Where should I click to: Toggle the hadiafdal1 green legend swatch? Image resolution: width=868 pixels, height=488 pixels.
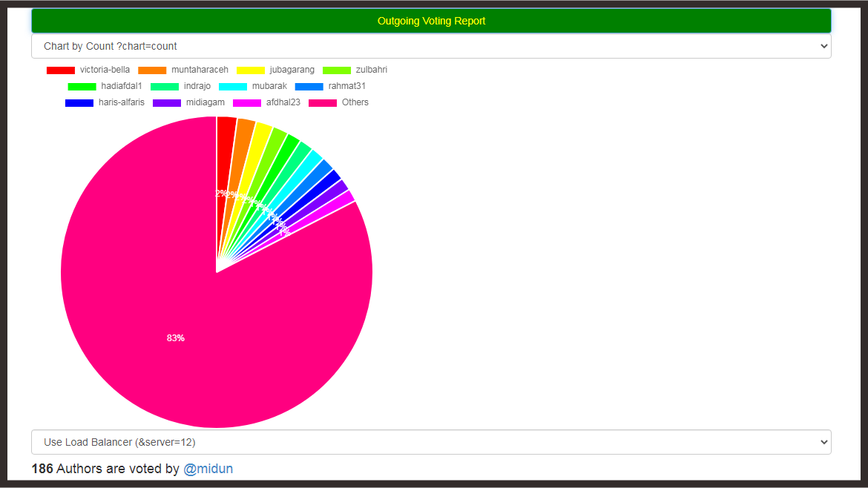pyautogui.click(x=82, y=86)
